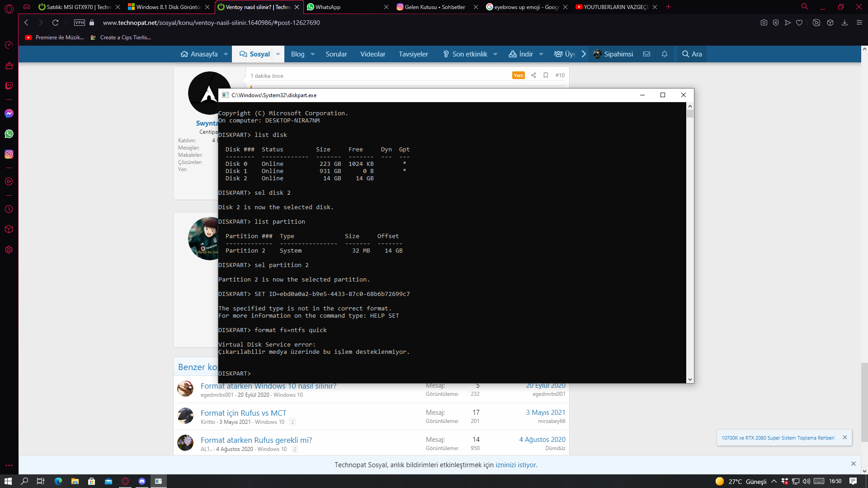Open 'Format için Rufus vs MCT' thread

point(243,413)
